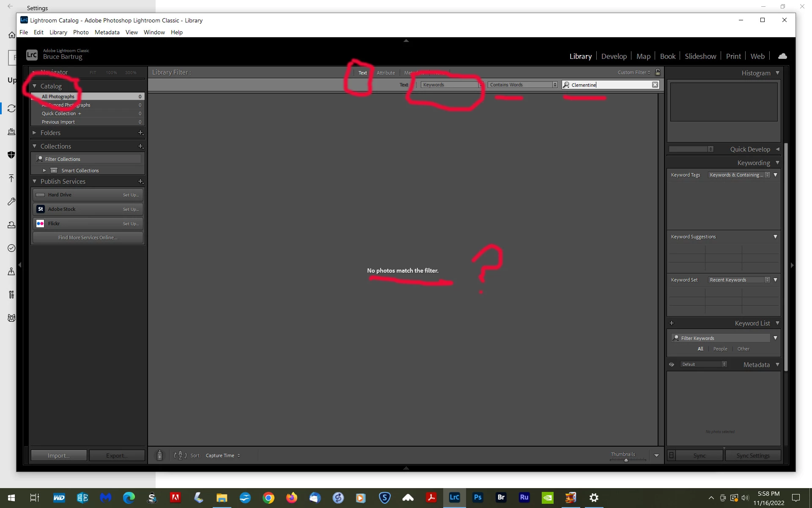Click the filter lock padlock icon
Viewport: 812px width, 508px height.
[658, 72]
